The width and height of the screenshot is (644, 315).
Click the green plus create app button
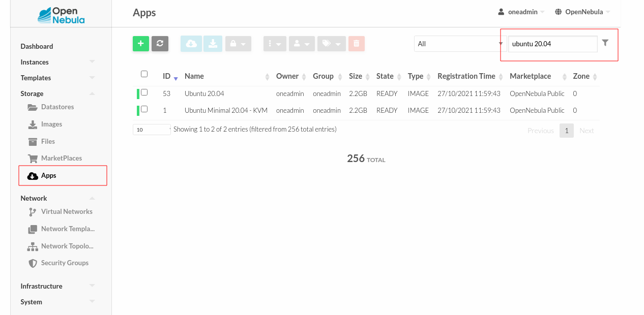[140, 44]
